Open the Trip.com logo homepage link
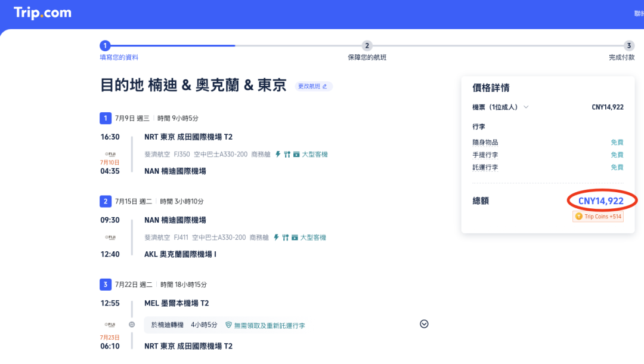 click(42, 13)
